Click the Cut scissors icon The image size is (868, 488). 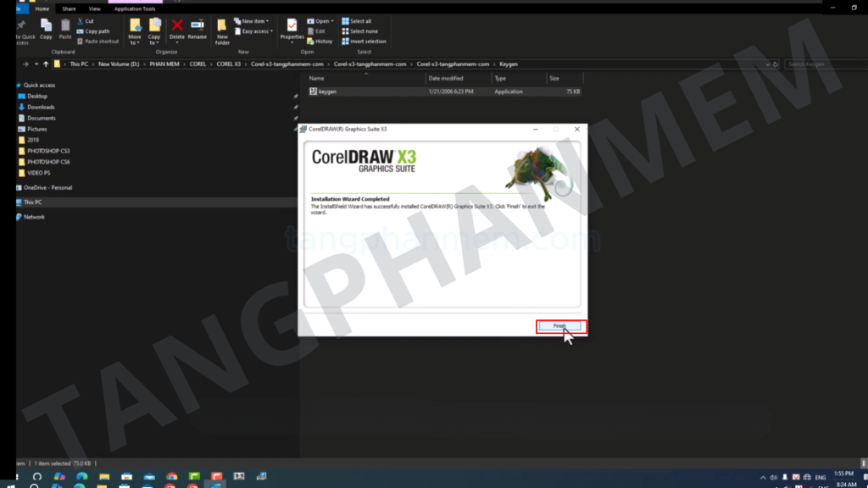(85, 21)
